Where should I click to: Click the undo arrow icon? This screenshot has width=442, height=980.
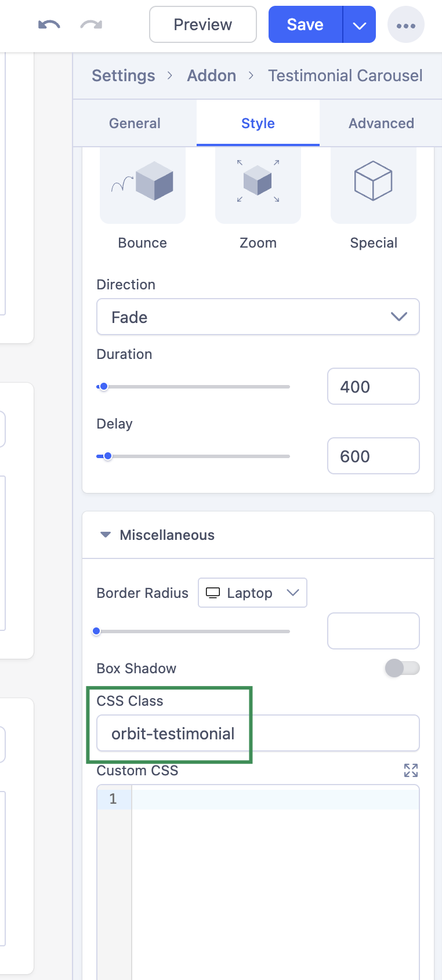click(x=49, y=24)
